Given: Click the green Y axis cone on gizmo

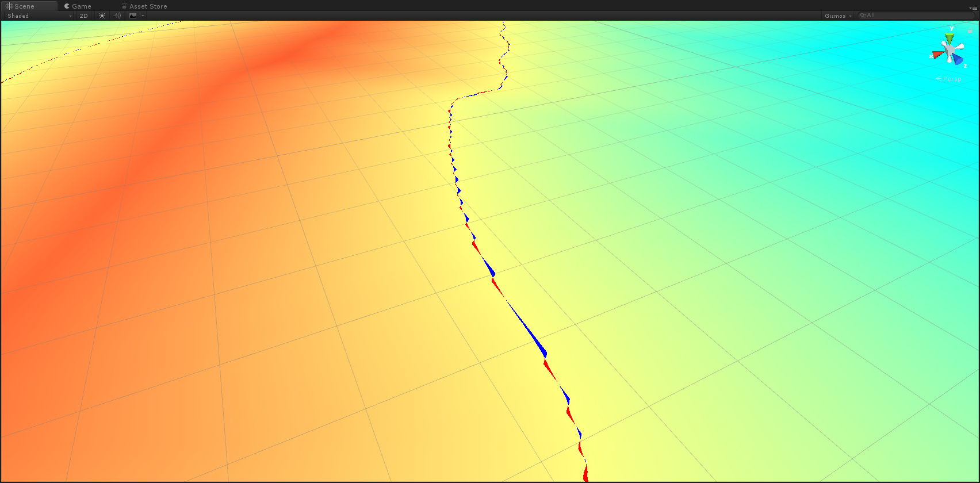Looking at the screenshot, I should point(950,38).
